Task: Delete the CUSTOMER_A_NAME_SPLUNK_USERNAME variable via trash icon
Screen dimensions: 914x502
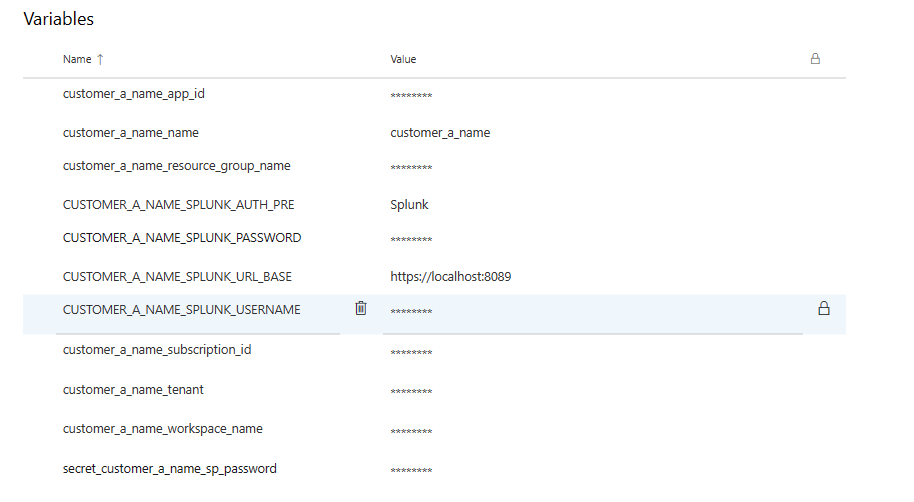Action: pyautogui.click(x=361, y=309)
